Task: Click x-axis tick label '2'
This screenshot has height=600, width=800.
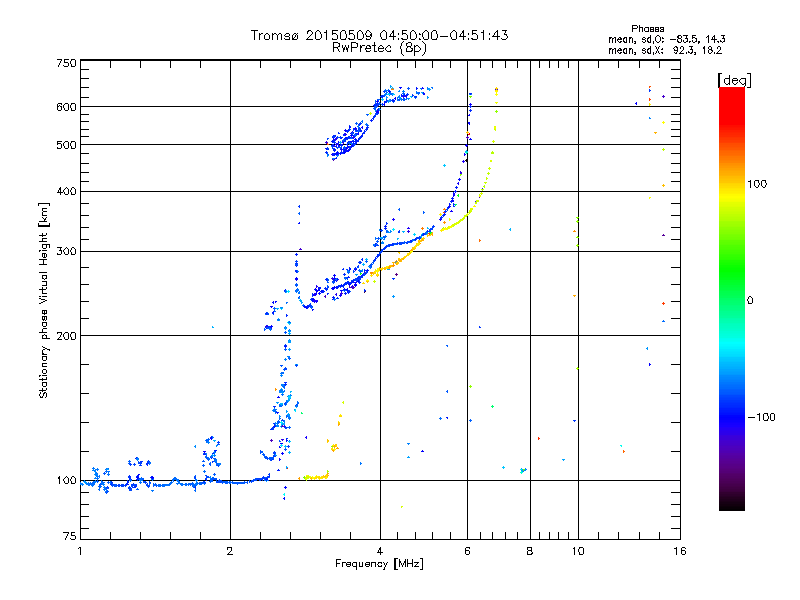Action: point(230,551)
